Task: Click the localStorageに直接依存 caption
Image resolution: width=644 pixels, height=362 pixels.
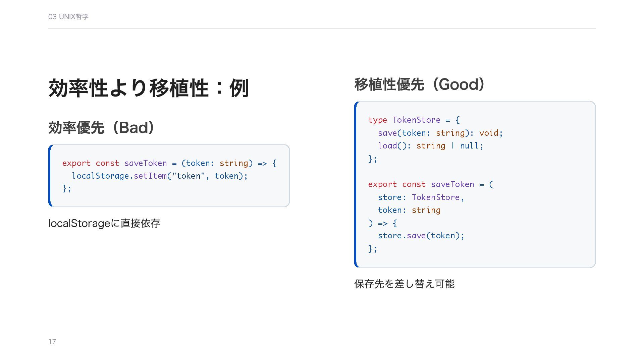Action: (104, 223)
